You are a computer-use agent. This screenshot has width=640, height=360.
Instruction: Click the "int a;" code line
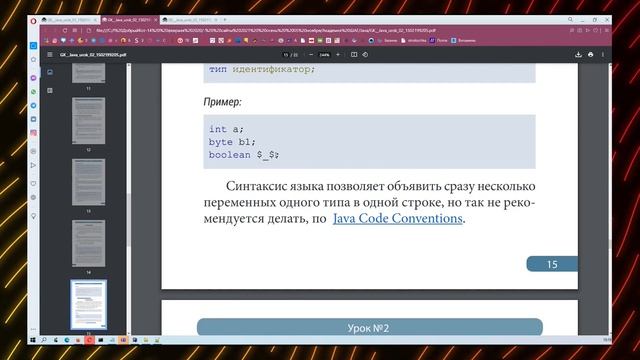226,129
